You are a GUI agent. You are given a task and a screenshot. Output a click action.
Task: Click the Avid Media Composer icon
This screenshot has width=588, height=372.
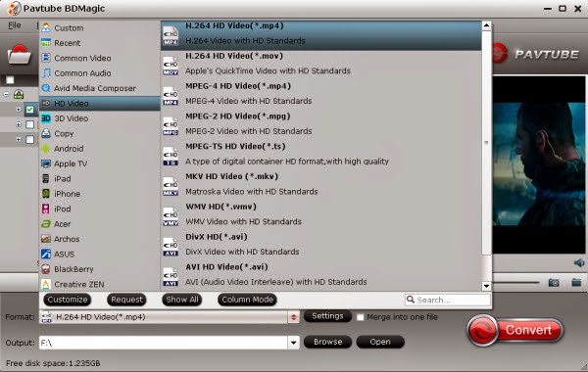[46, 88]
